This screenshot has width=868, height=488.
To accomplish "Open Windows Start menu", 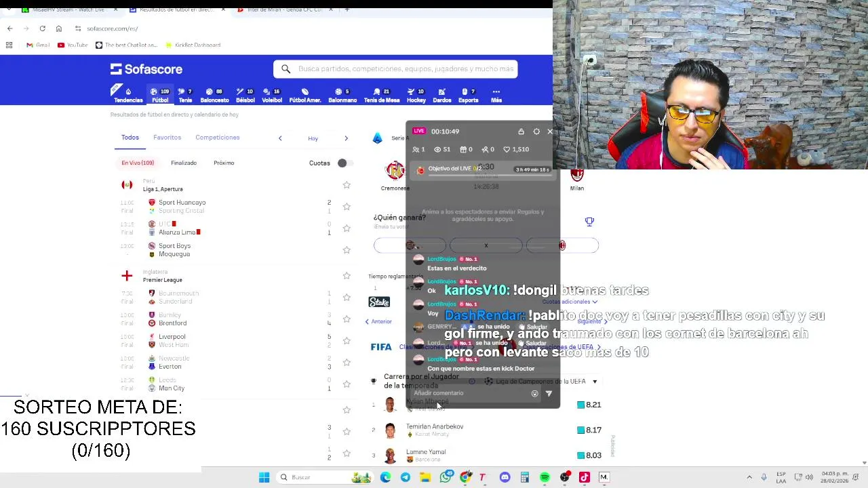I will pos(264,477).
